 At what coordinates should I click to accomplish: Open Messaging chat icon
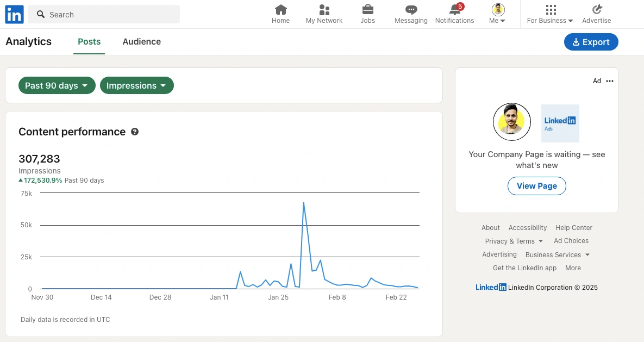tap(411, 10)
